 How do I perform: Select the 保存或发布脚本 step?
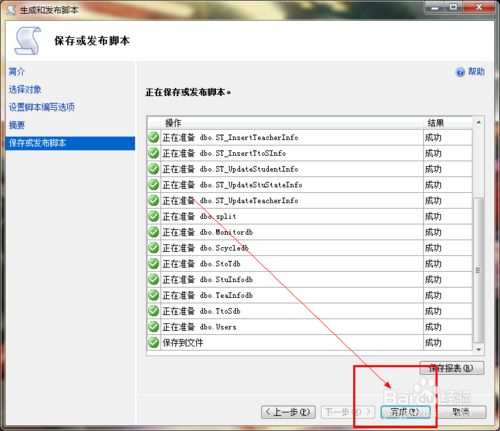(x=70, y=143)
